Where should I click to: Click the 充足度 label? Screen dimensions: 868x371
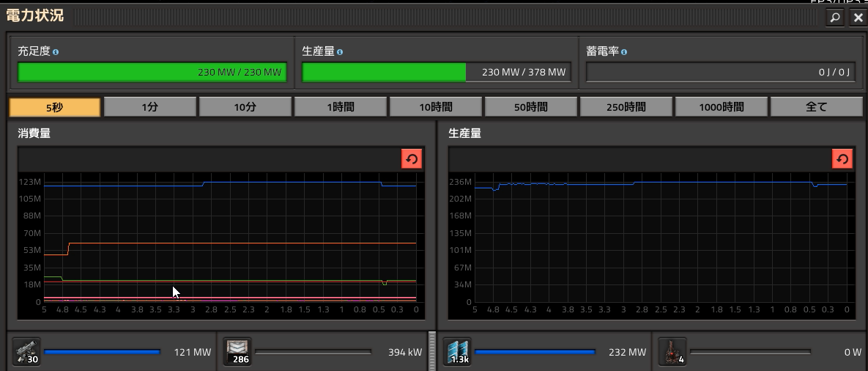pyautogui.click(x=34, y=51)
